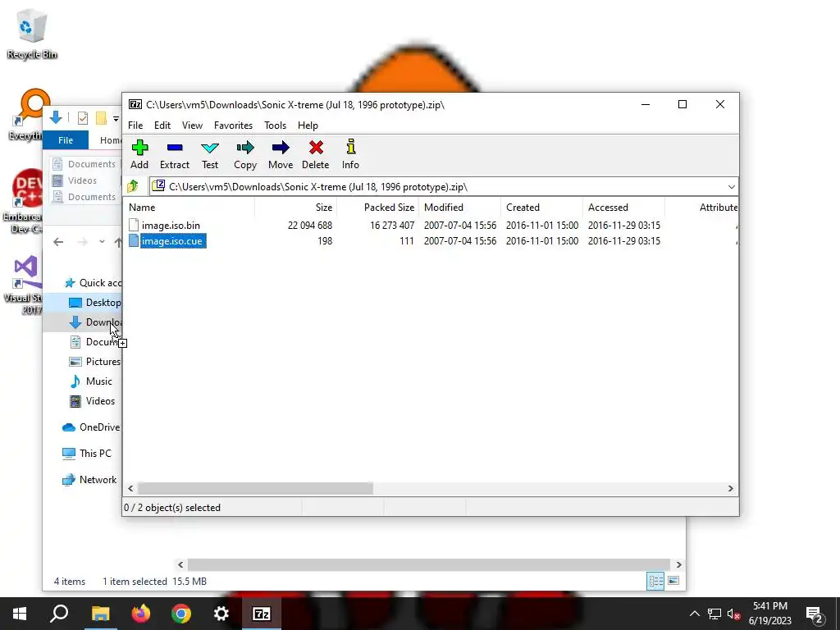Image resolution: width=840 pixels, height=630 pixels.
Task: Select the image.iso.bin file
Action: coord(171,226)
